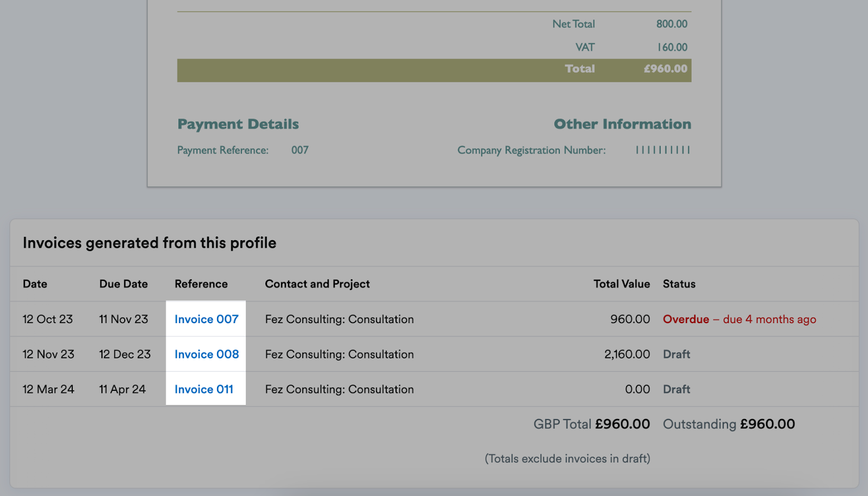Click the Draft status for Invoice 008
Image resolution: width=868 pixels, height=496 pixels.
[x=676, y=354]
